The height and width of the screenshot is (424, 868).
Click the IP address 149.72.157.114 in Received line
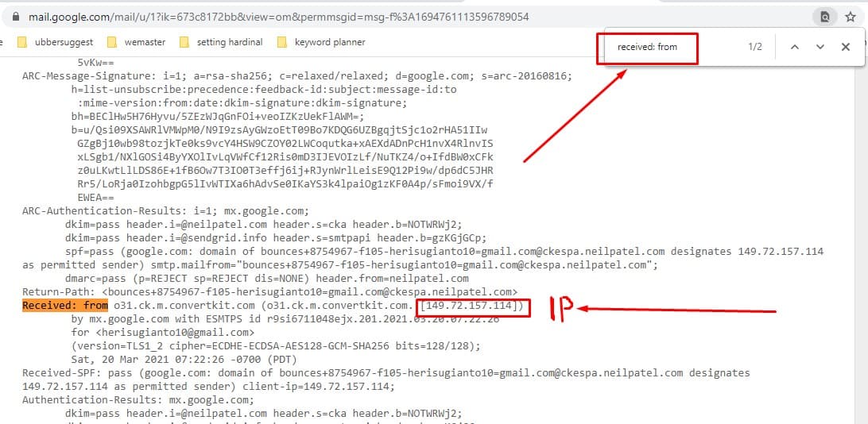467,306
